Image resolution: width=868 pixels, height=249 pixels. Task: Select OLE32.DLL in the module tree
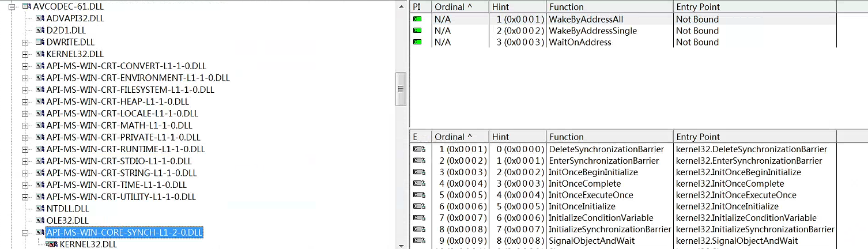pos(67,220)
